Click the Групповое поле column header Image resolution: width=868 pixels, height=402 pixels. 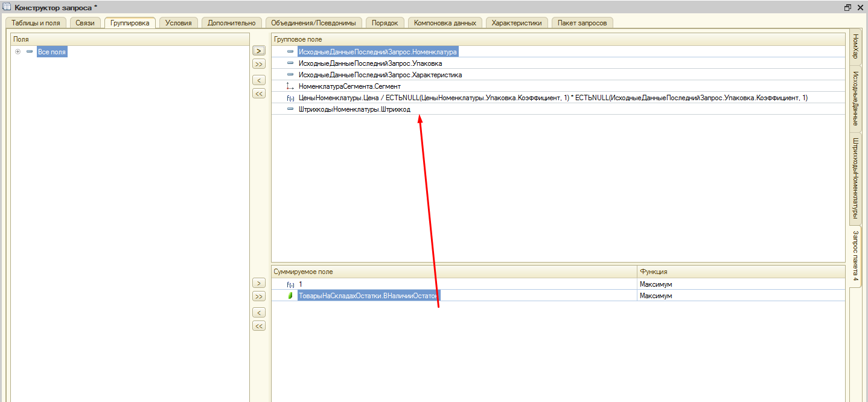point(558,39)
